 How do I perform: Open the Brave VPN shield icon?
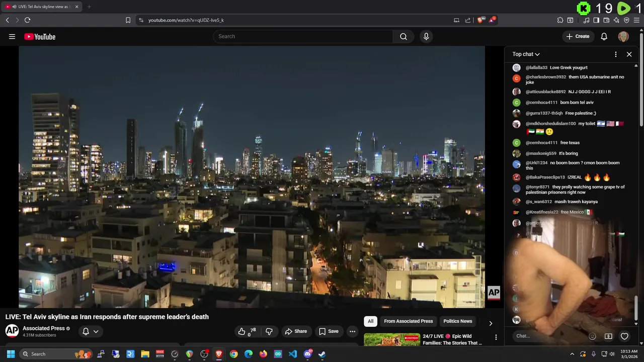(x=626, y=20)
